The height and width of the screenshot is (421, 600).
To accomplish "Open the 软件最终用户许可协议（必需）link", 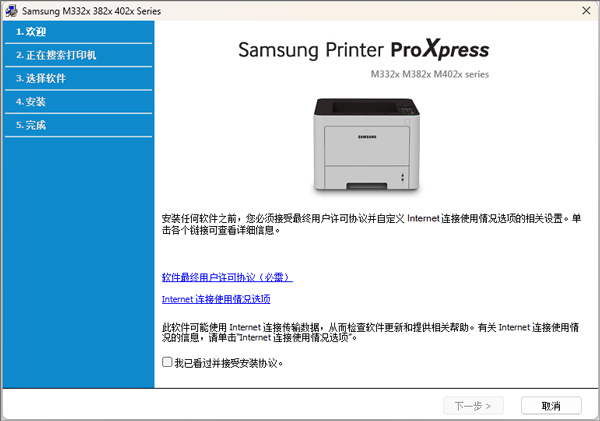I will [227, 277].
